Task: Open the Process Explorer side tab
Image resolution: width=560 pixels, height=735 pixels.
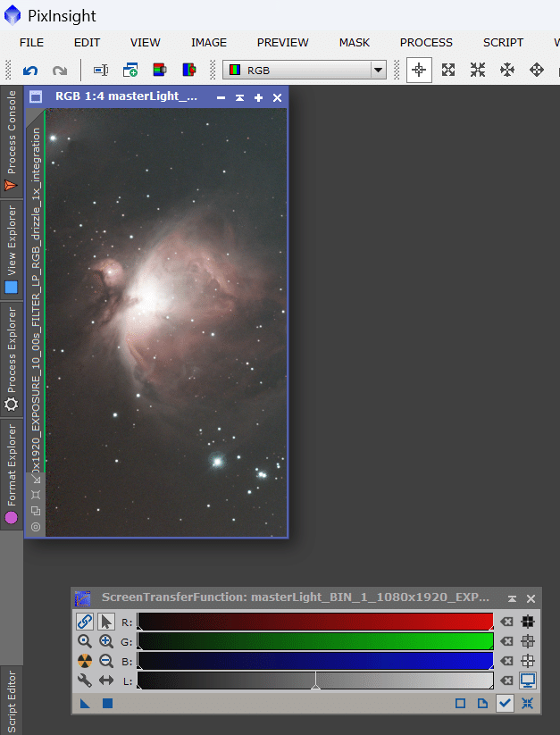Action: pos(12,360)
